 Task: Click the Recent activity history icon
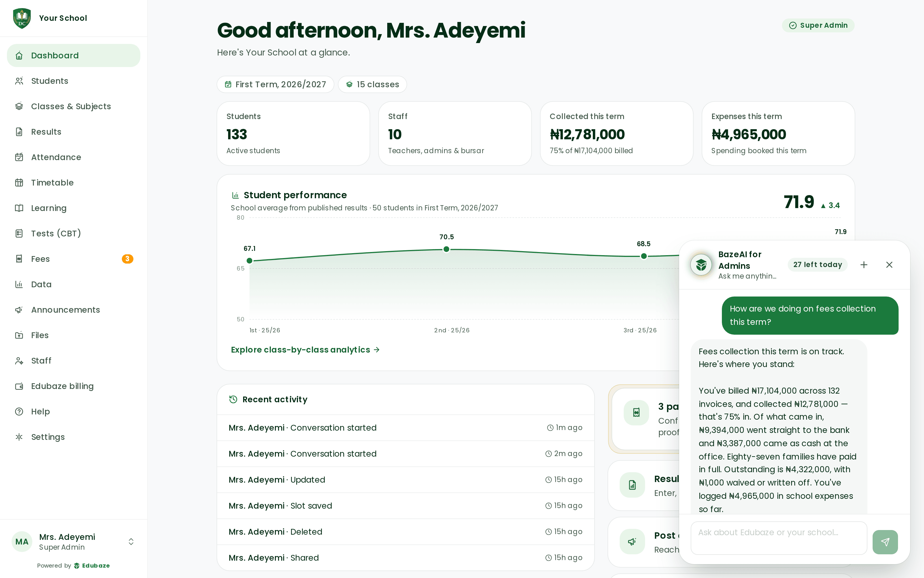pyautogui.click(x=233, y=399)
